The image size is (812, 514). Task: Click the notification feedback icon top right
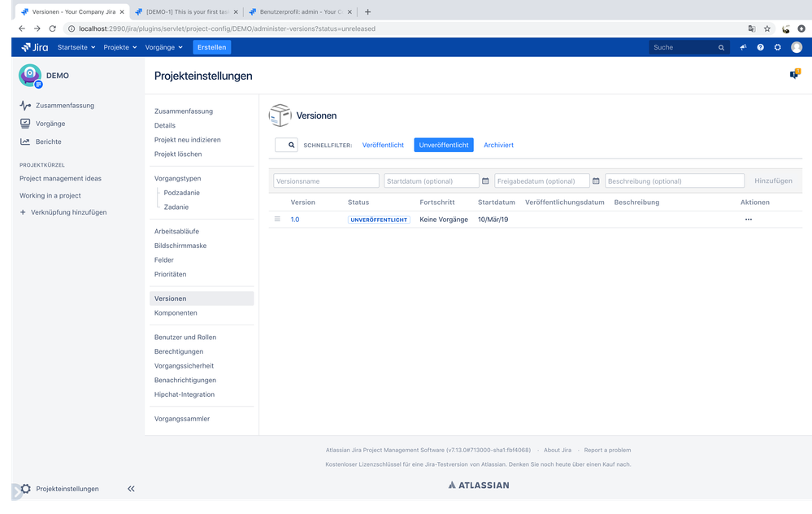(794, 75)
